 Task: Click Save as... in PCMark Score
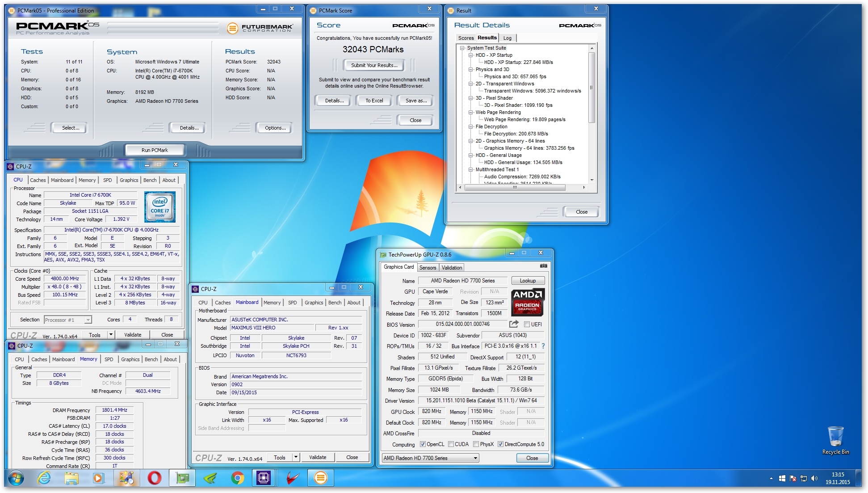[416, 101]
